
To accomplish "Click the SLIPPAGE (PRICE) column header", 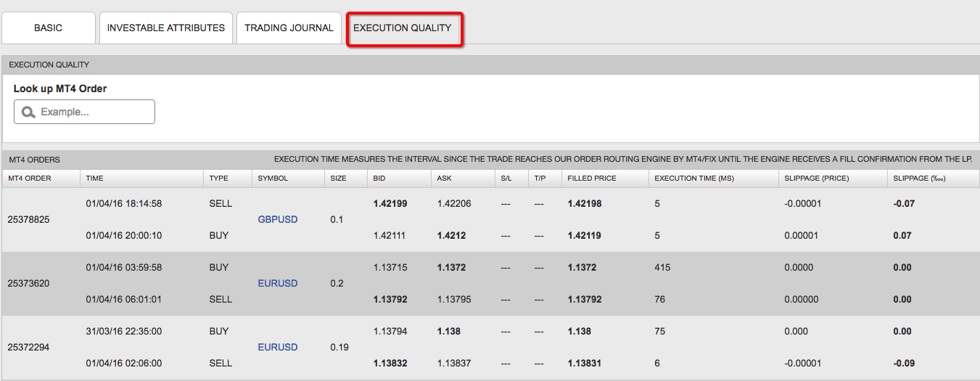I will pos(833,179).
